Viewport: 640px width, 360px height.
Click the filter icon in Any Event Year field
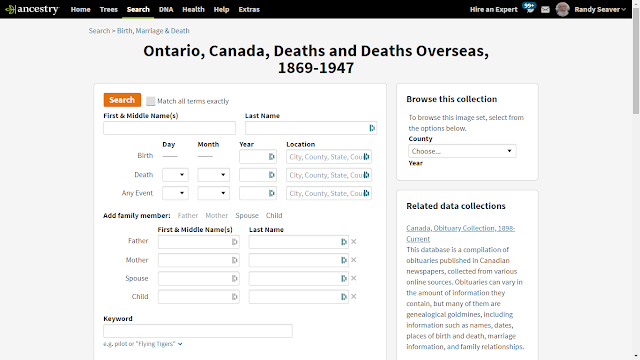[x=271, y=193]
